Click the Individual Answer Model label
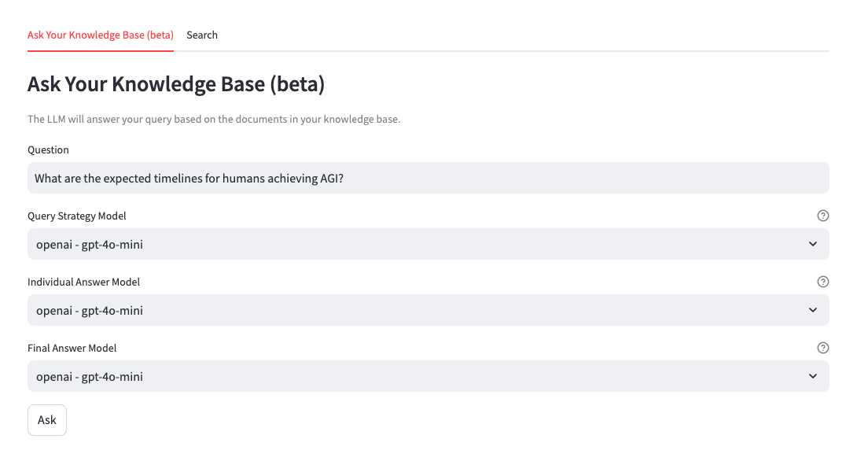 point(84,282)
